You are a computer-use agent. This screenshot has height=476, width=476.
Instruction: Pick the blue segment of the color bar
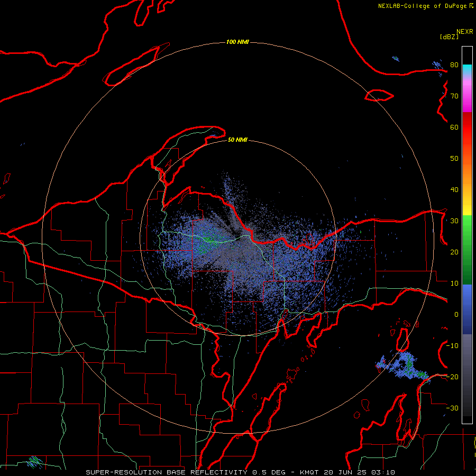(467, 309)
